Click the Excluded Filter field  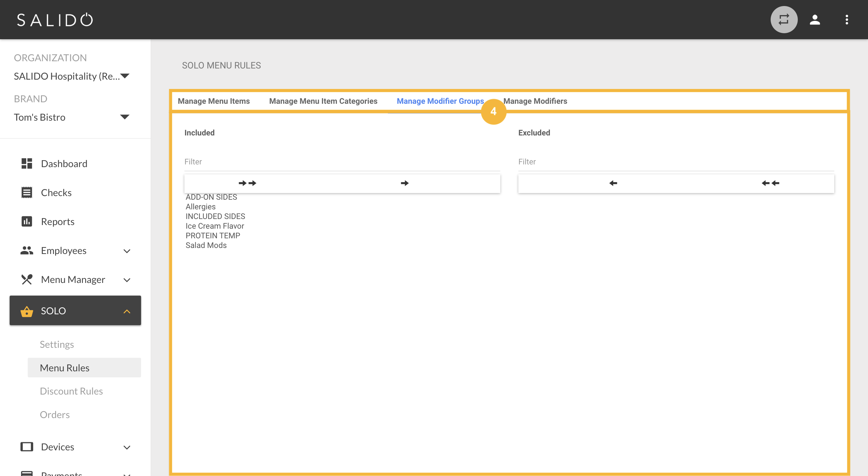(x=676, y=162)
